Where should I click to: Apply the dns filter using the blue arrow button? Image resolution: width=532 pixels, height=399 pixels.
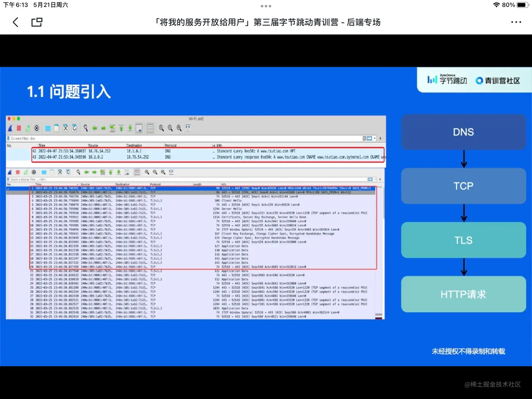coord(369,138)
